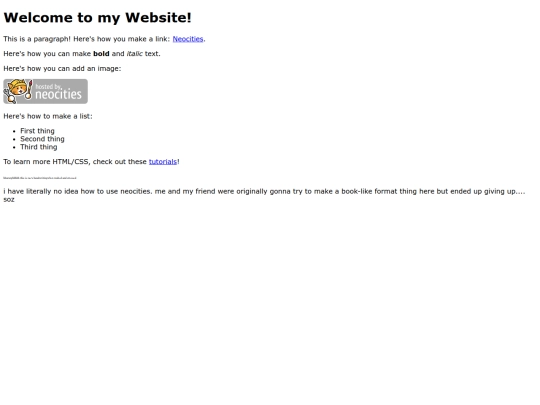The width and height of the screenshot is (540, 405).
Task: Select the Third thing list item
Action: click(39, 147)
